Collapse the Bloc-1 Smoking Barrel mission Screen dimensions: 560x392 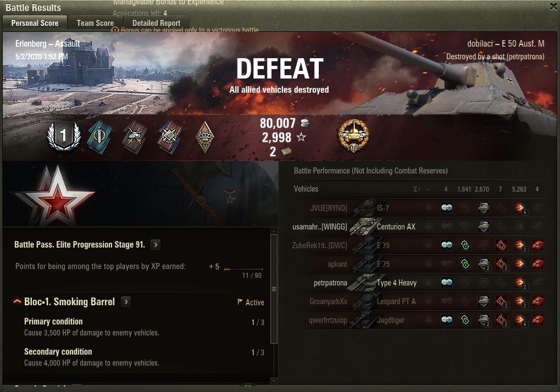point(17,302)
